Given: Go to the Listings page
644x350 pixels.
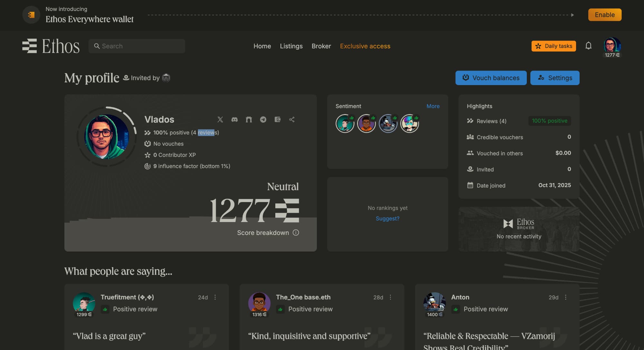Looking at the screenshot, I should 291,46.
